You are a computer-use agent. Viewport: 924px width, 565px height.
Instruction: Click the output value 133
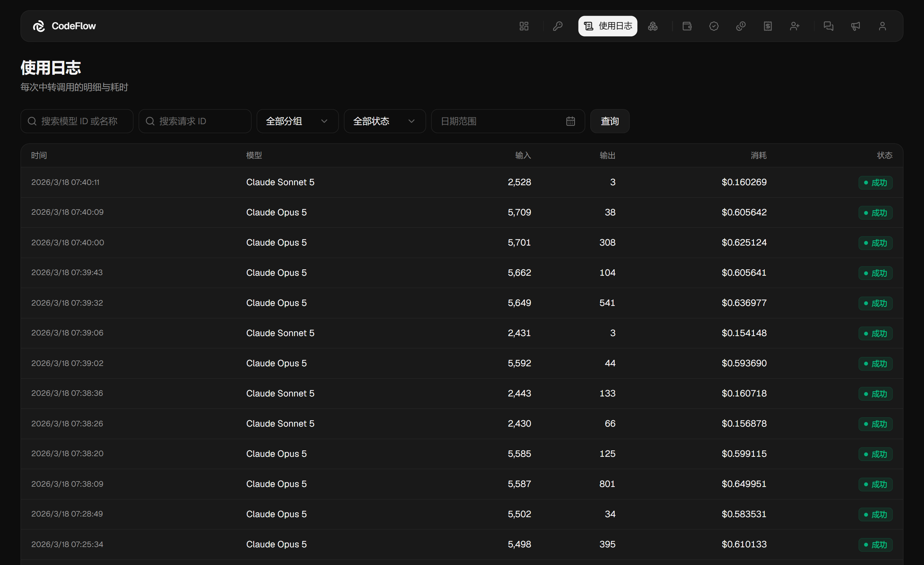[x=608, y=394]
